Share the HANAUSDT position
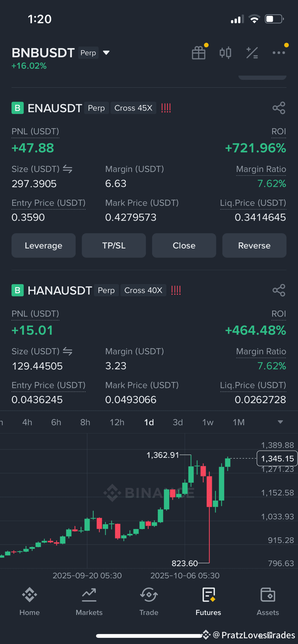The image size is (298, 644). pos(279,290)
